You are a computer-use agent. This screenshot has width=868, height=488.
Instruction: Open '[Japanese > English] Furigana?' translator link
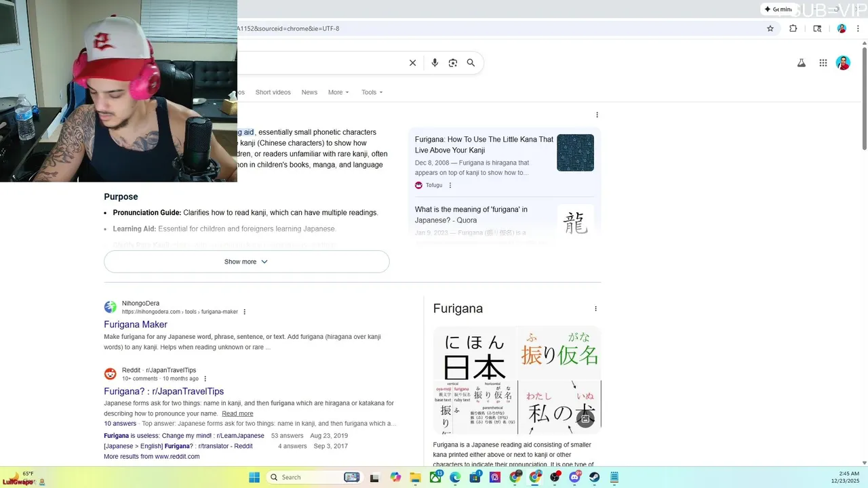pyautogui.click(x=178, y=446)
